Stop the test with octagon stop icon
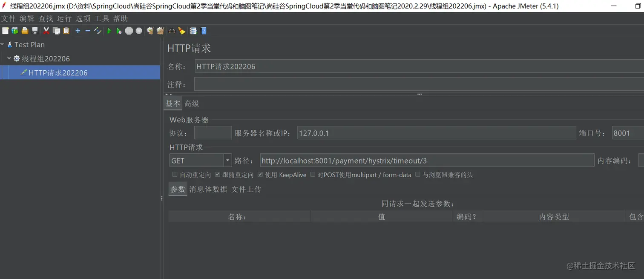Image resolution: width=644 pixels, height=279 pixels. coord(129,31)
